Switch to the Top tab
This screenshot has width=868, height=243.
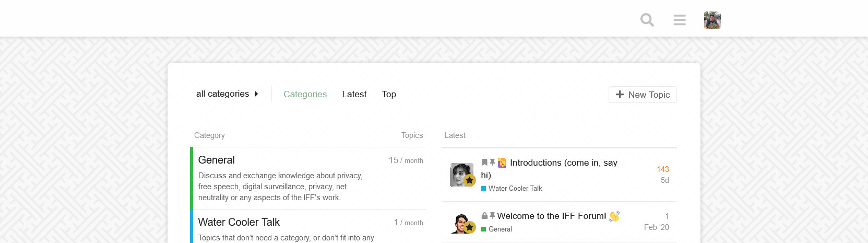click(389, 94)
